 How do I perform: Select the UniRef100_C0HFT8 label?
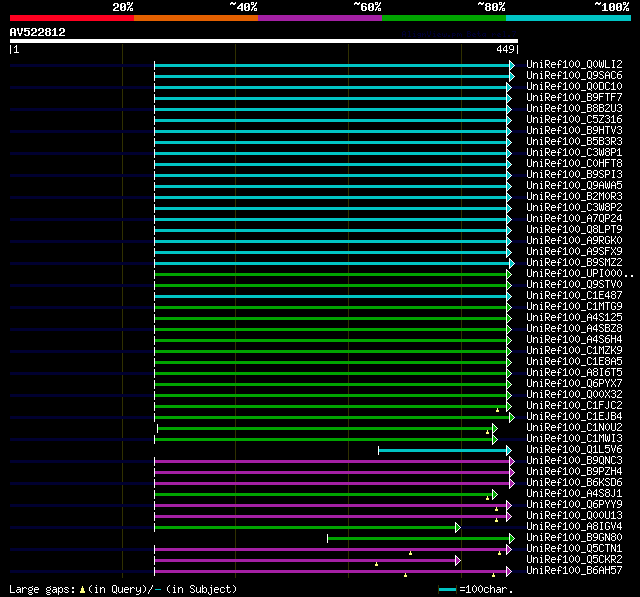pos(574,164)
